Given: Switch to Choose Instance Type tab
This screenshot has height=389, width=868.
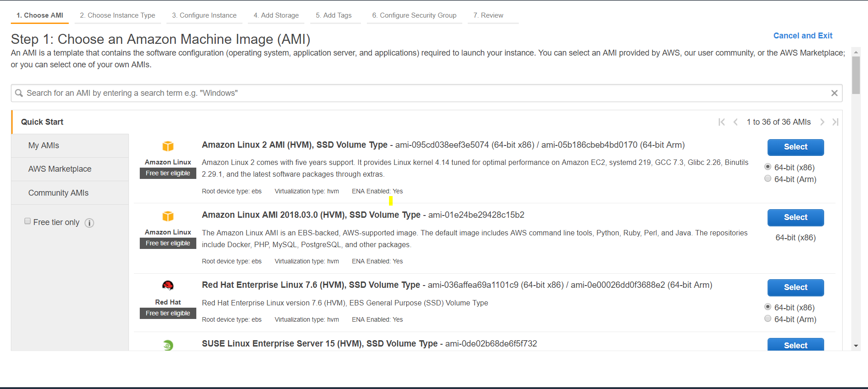Looking at the screenshot, I should [x=118, y=15].
